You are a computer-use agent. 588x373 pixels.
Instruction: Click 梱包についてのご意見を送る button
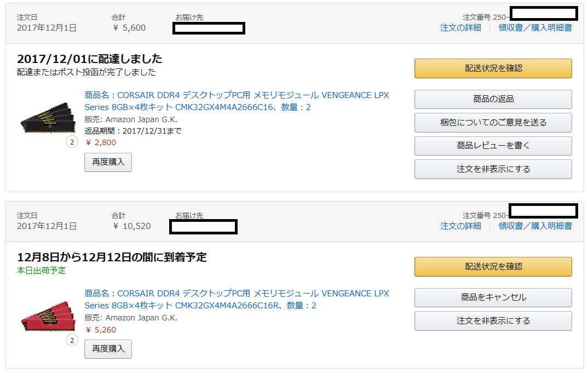(493, 123)
